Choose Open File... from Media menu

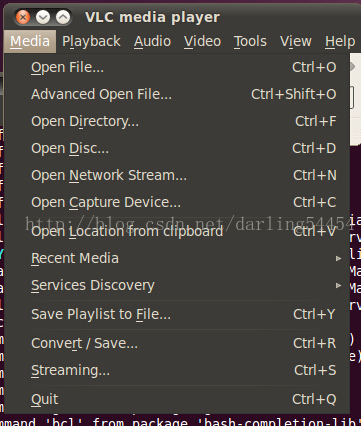click(177, 67)
